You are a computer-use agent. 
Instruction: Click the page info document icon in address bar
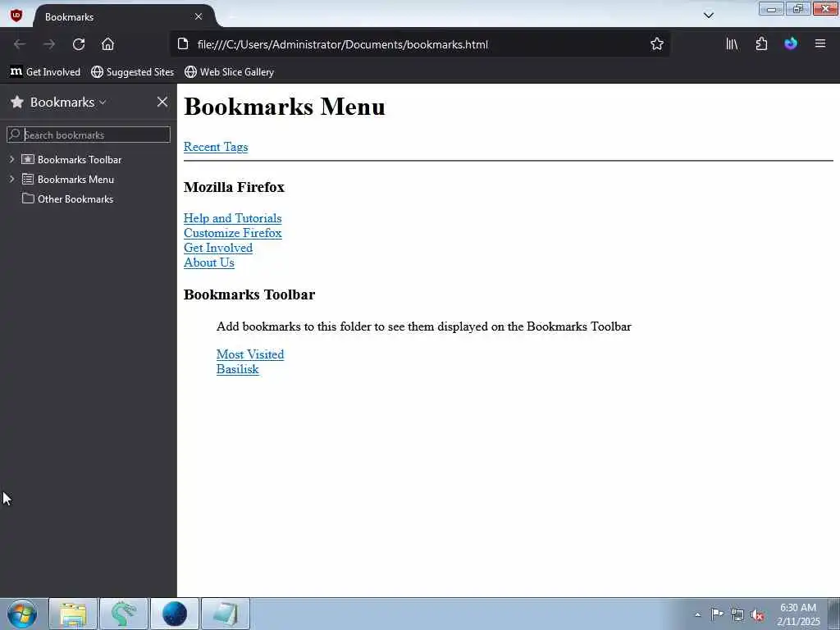tap(183, 44)
